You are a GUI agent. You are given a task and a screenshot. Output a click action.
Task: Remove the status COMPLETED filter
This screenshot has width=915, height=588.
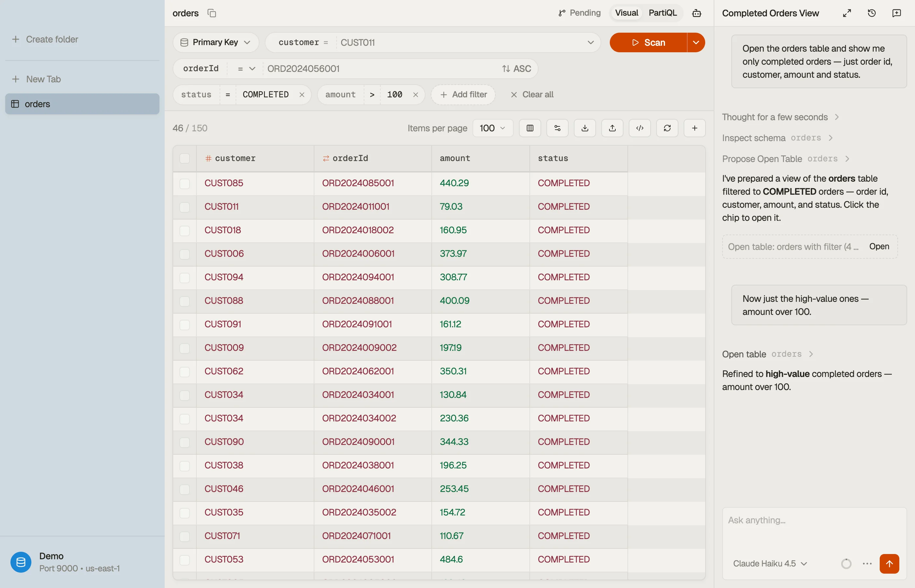click(x=302, y=95)
